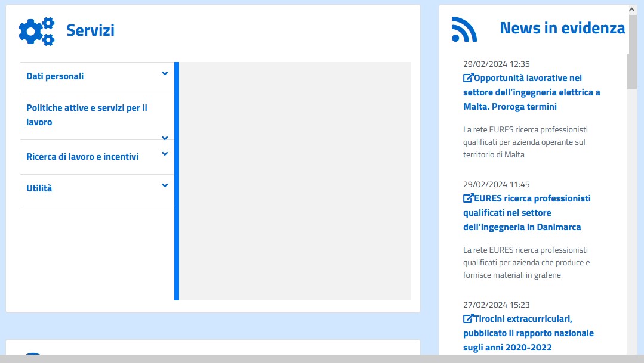Screen dimensions: 644x363
Task: Click the date 27/02/2024 15:23
Action: point(497,305)
